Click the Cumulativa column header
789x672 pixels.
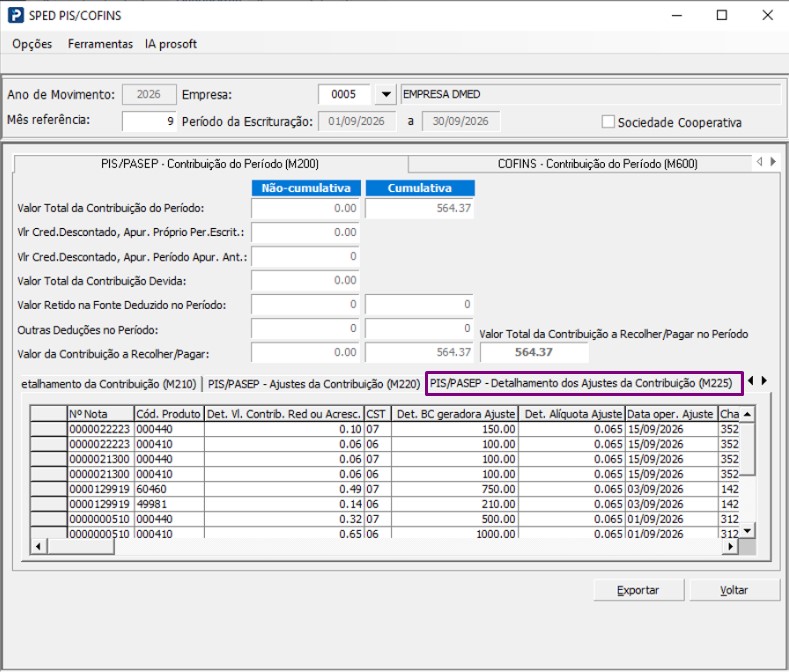(420, 188)
